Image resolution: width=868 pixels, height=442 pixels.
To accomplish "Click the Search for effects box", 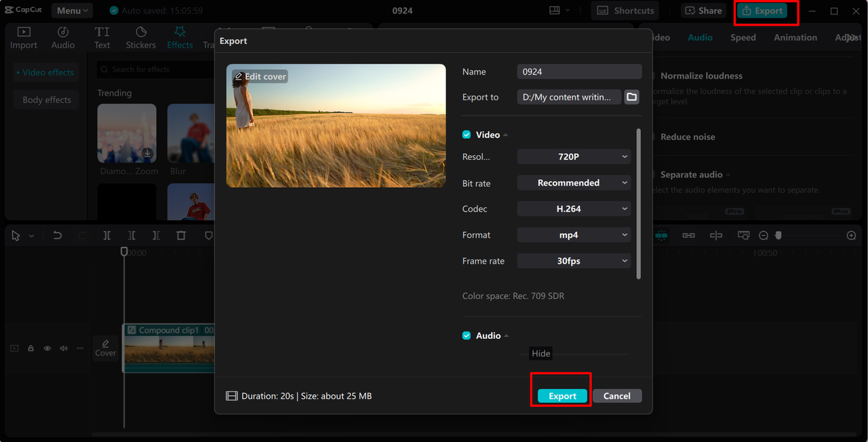I will (155, 69).
